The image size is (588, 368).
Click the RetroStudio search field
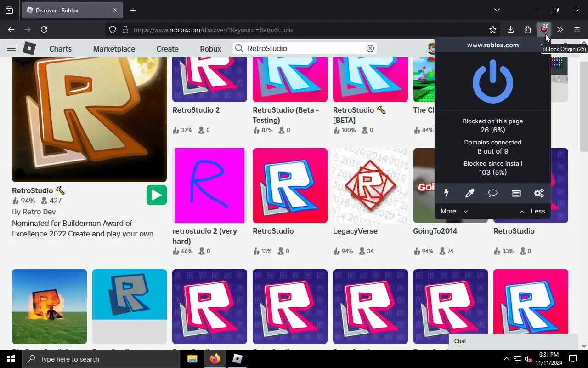pos(305,48)
